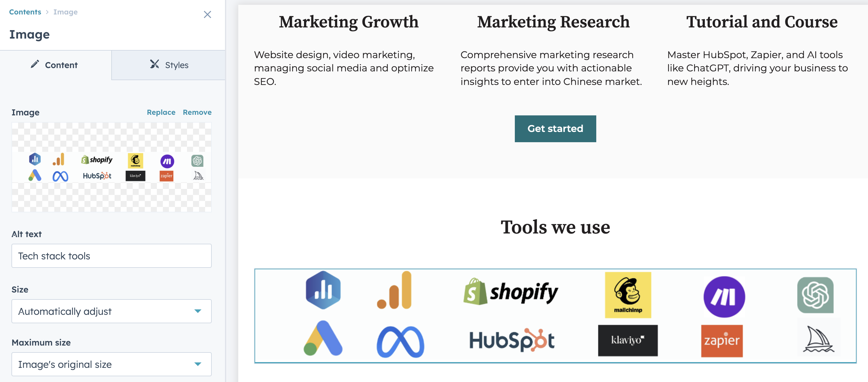
Task: Click into the Alt text input field
Action: (112, 255)
